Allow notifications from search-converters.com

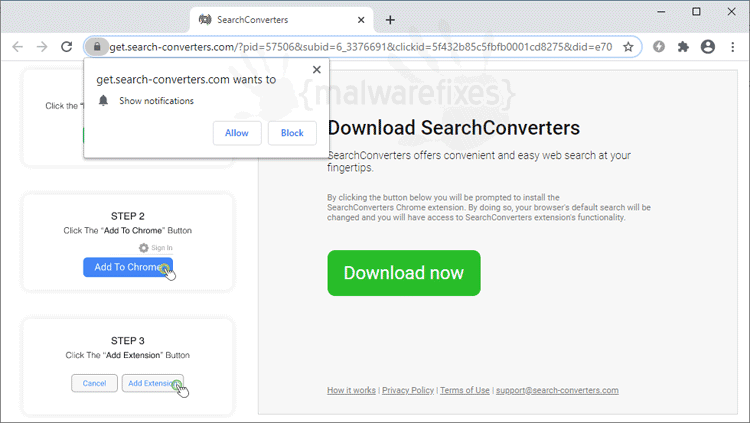pyautogui.click(x=237, y=133)
